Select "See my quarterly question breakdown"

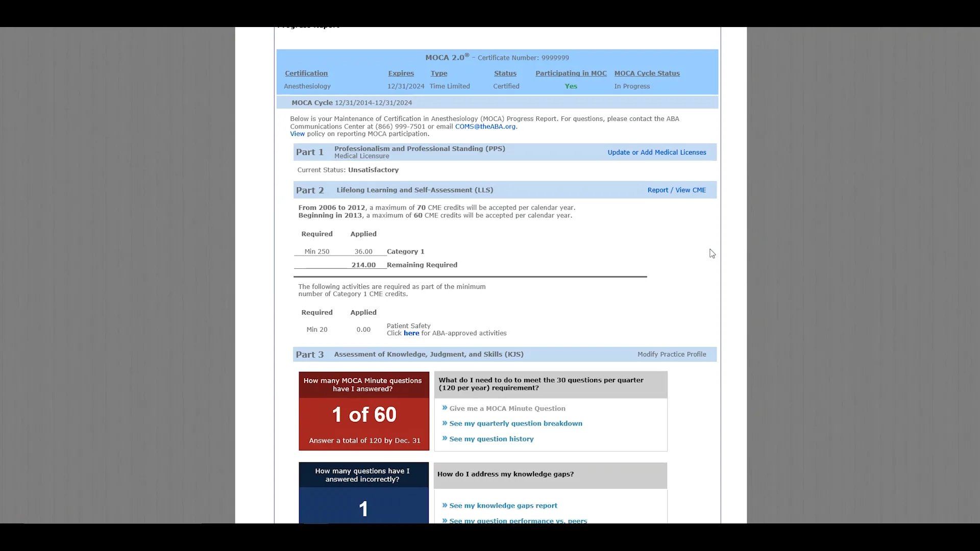[x=516, y=423]
